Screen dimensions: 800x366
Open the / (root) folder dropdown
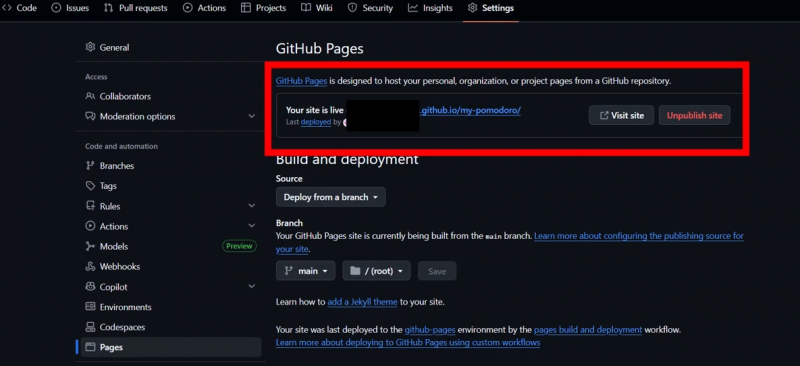click(x=377, y=271)
